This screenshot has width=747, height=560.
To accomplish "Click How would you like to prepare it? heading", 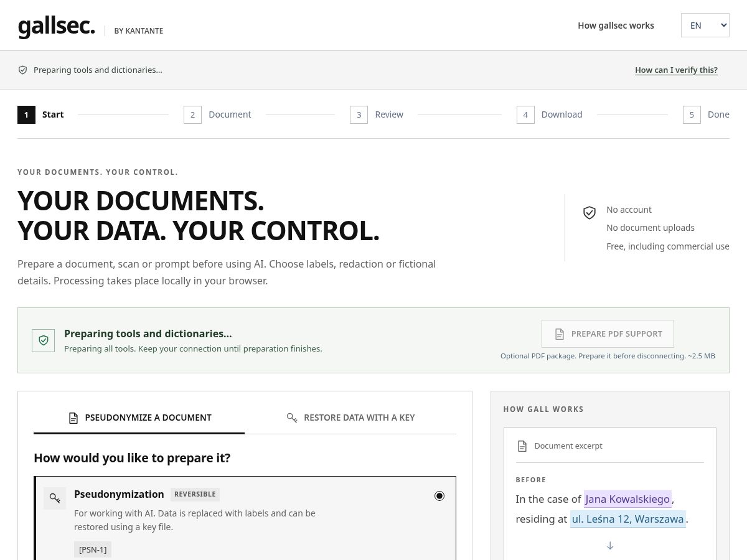I will (x=132, y=458).
